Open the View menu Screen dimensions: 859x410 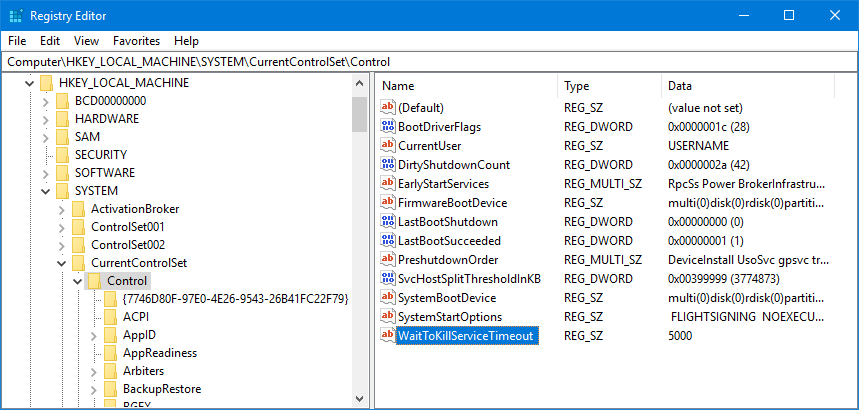(87, 41)
